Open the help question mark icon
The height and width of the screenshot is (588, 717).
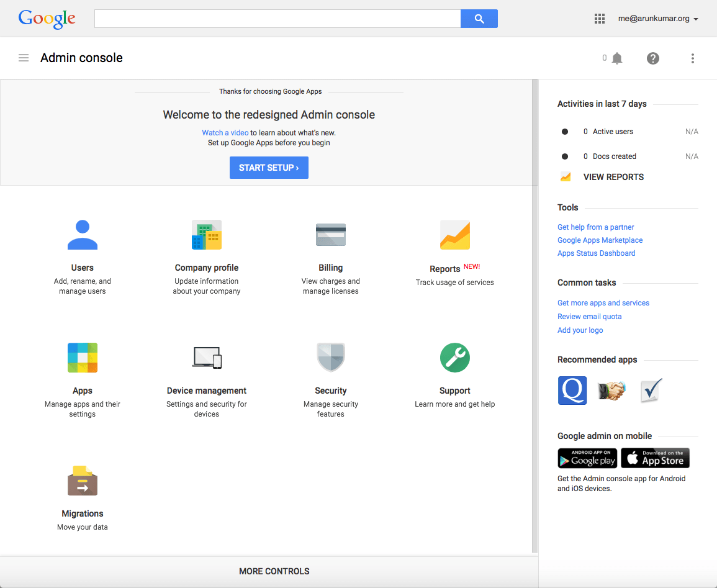(652, 58)
